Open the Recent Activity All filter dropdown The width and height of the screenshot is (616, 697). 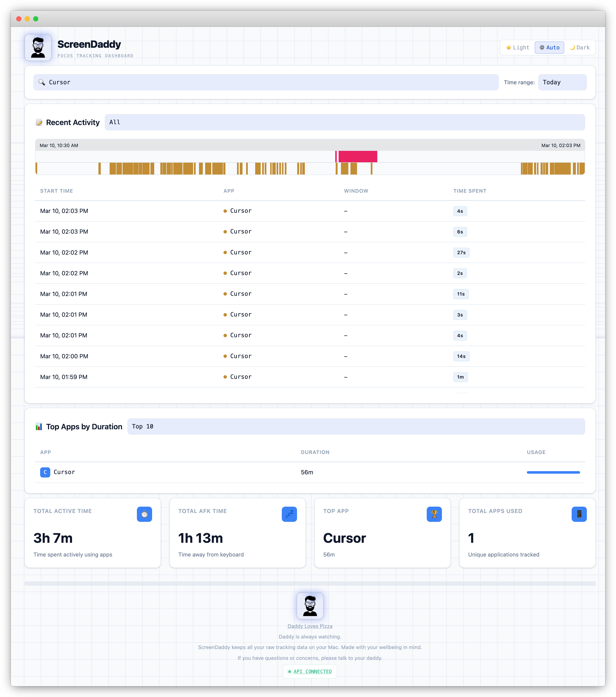345,122
